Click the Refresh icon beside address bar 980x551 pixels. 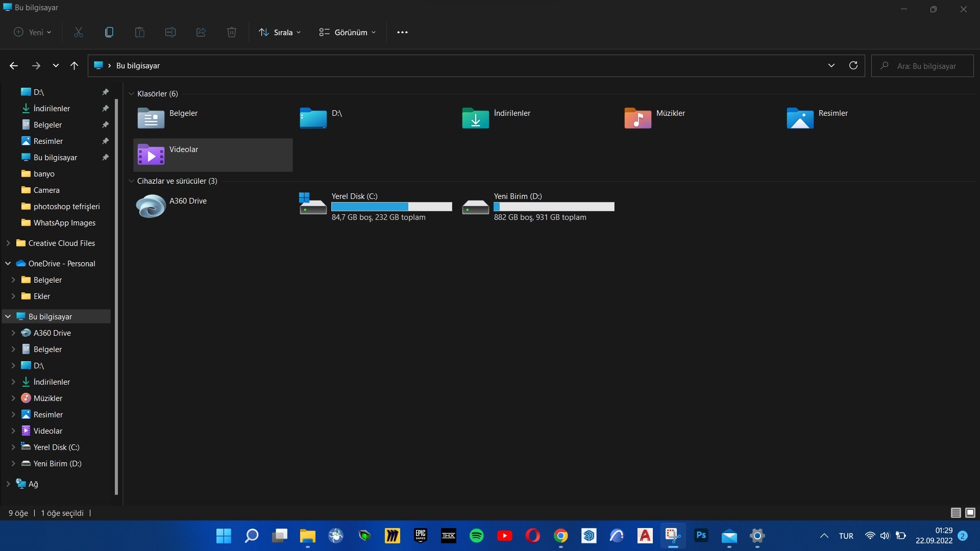(853, 65)
